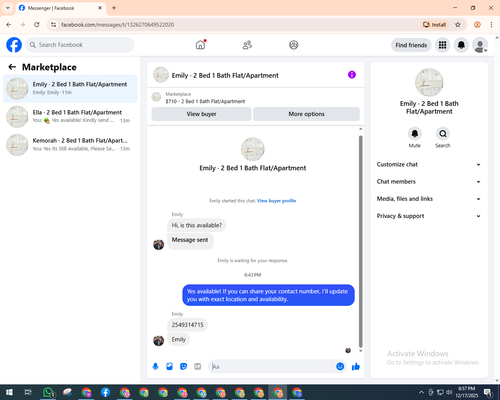The image size is (500, 400).
Task: Click the "Message sent" bubble
Action: coord(190,240)
